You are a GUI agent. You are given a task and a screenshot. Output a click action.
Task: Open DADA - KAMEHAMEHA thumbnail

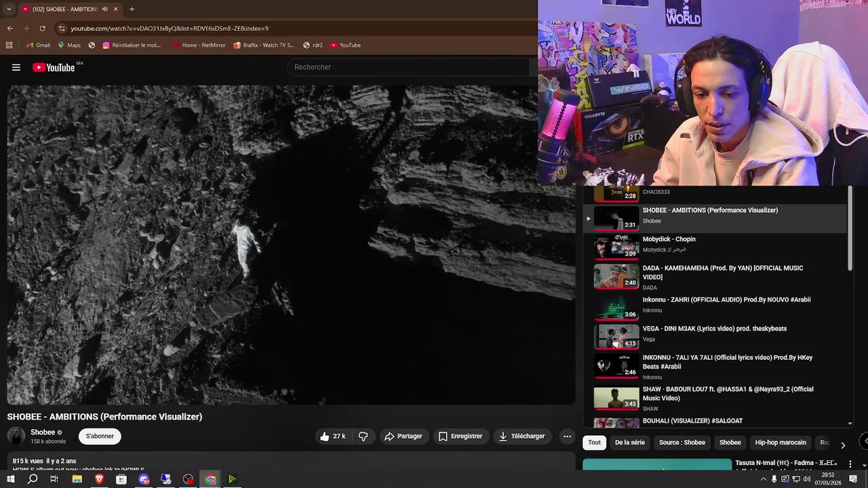click(x=616, y=277)
